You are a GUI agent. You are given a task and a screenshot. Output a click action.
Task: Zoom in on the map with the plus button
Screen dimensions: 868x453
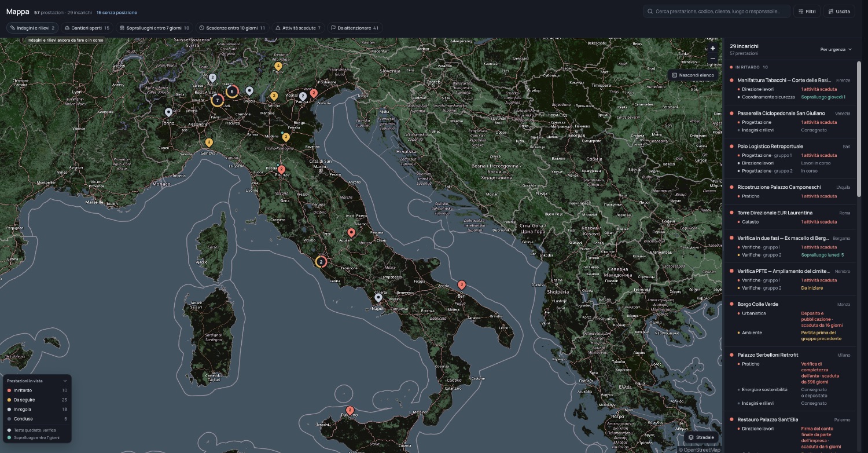coord(713,48)
